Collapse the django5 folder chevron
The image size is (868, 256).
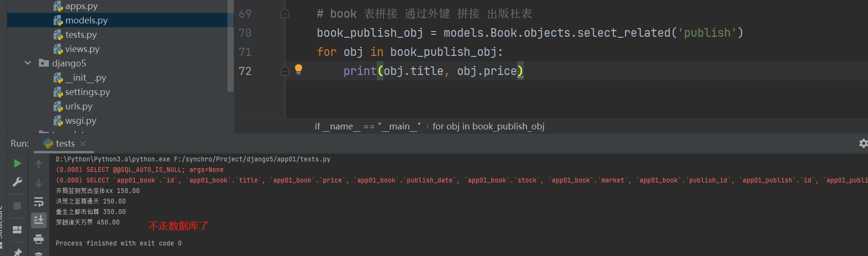click(x=28, y=63)
